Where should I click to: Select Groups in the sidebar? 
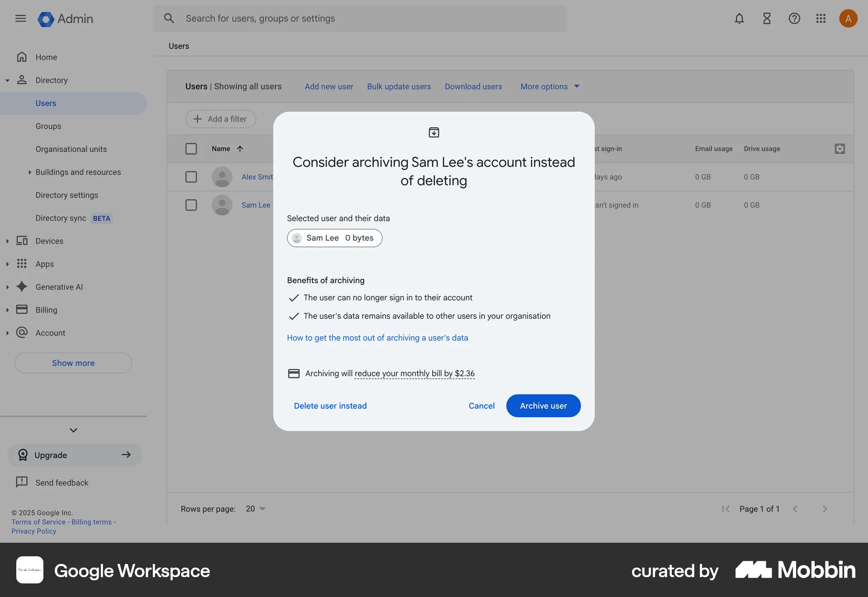point(48,126)
